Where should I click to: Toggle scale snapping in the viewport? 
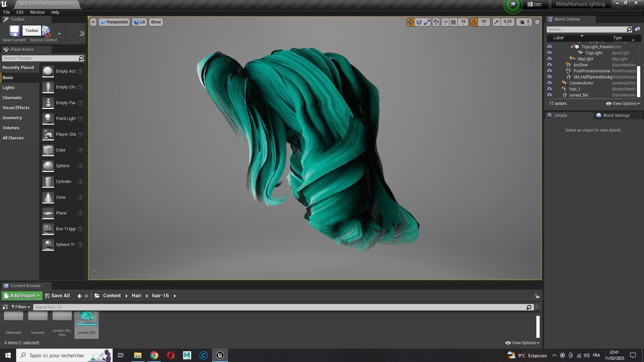point(496,22)
